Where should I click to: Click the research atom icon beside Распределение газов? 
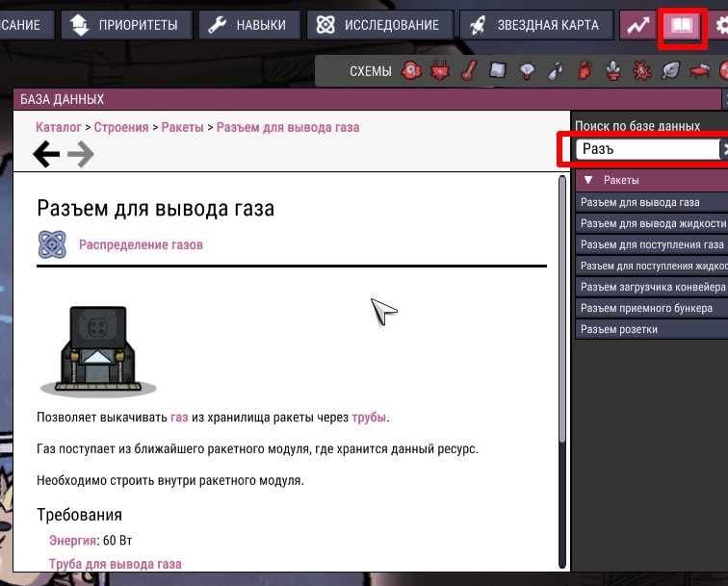pyautogui.click(x=52, y=244)
